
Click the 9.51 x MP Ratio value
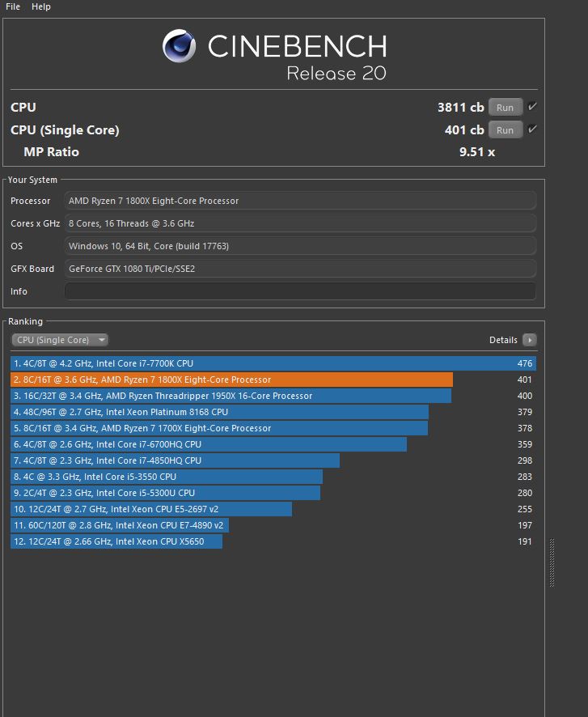click(x=477, y=152)
